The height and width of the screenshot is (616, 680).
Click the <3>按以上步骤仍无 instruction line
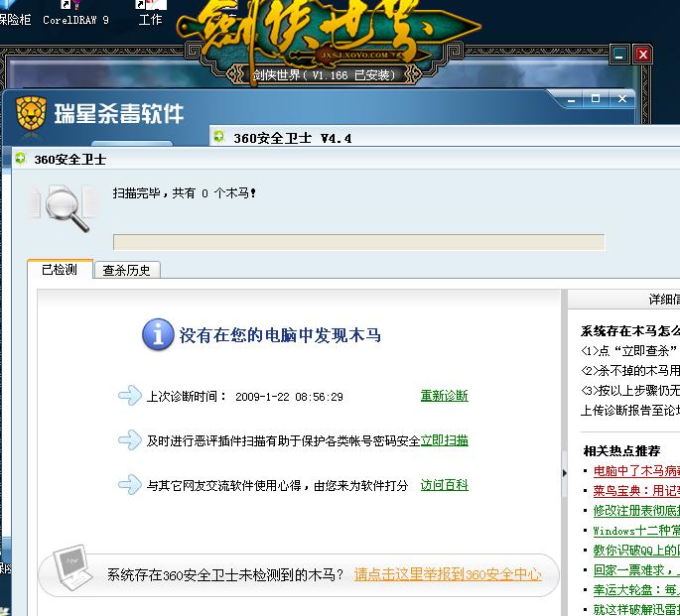click(x=630, y=390)
